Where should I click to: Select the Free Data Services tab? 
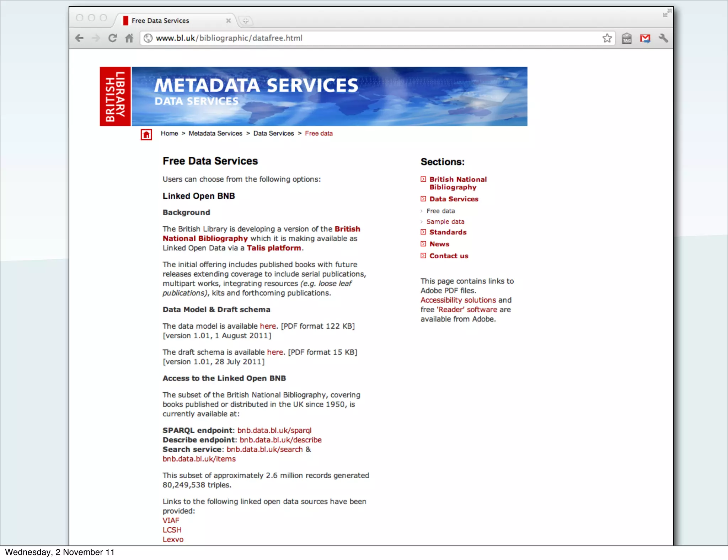[160, 21]
